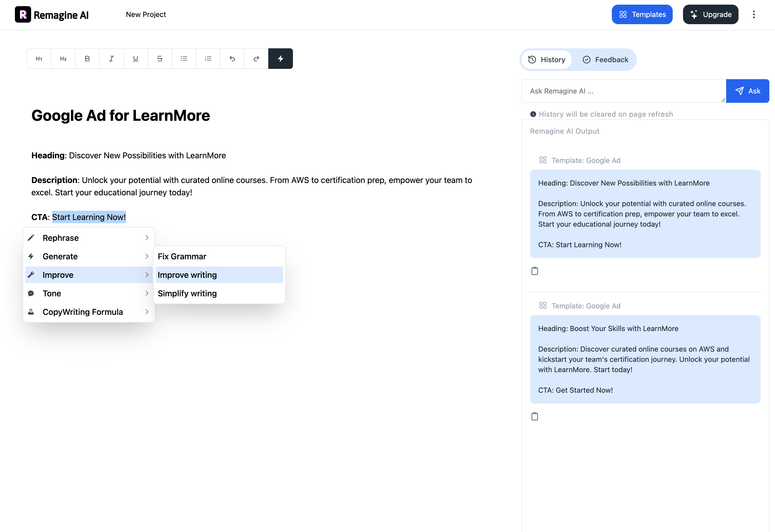Switch to the Feedback tab
The image size is (775, 532).
[605, 60]
